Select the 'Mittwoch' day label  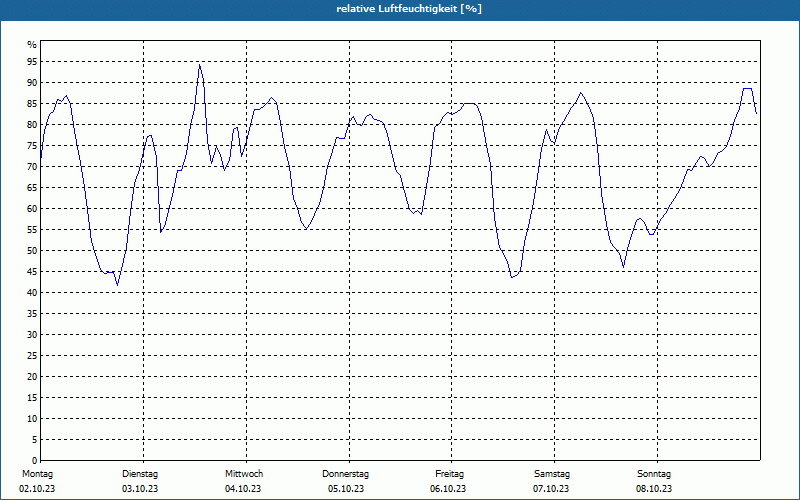click(x=244, y=474)
